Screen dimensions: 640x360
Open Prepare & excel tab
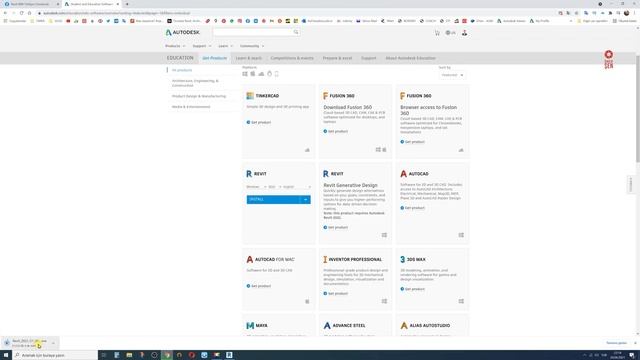[337, 58]
